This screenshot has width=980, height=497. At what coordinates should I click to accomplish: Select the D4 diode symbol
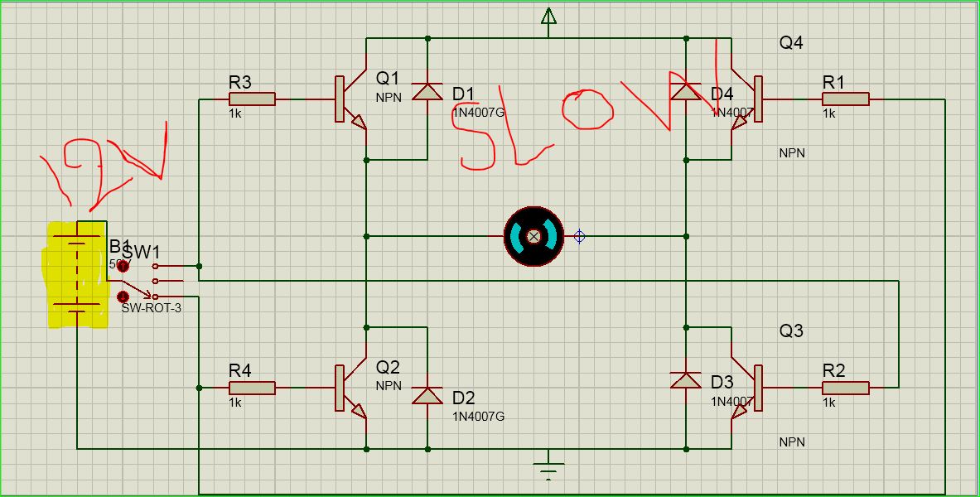(x=686, y=92)
